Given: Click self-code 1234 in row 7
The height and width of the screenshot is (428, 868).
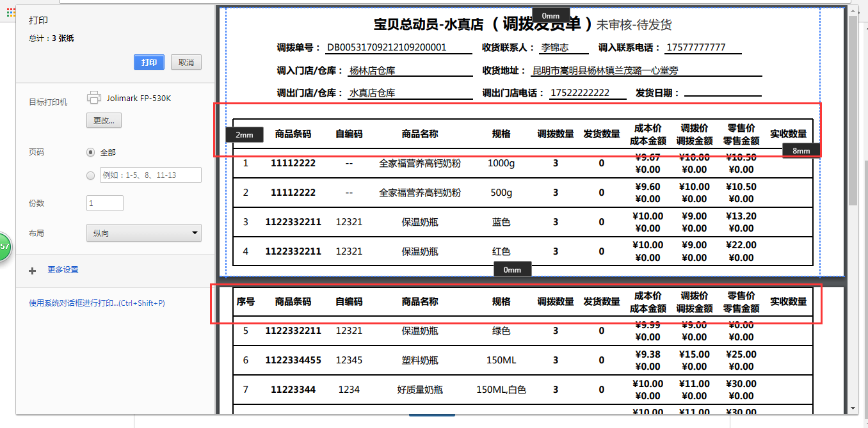Looking at the screenshot, I should tap(349, 390).
